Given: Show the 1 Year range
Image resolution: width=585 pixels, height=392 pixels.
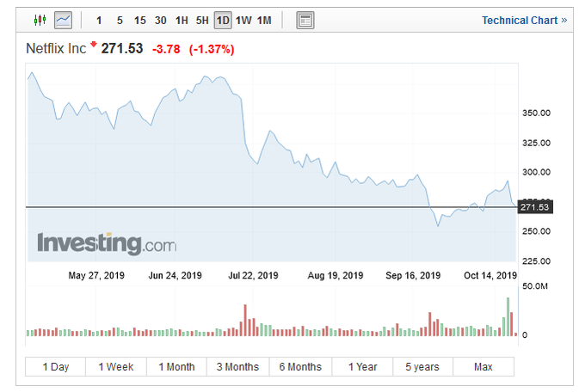Looking at the screenshot, I should coord(363,366).
